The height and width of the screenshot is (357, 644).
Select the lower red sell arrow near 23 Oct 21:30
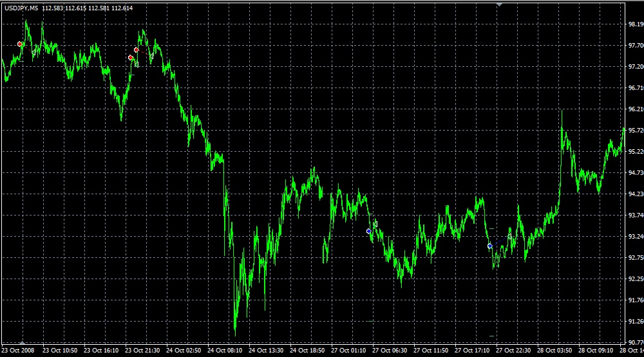tap(131, 57)
